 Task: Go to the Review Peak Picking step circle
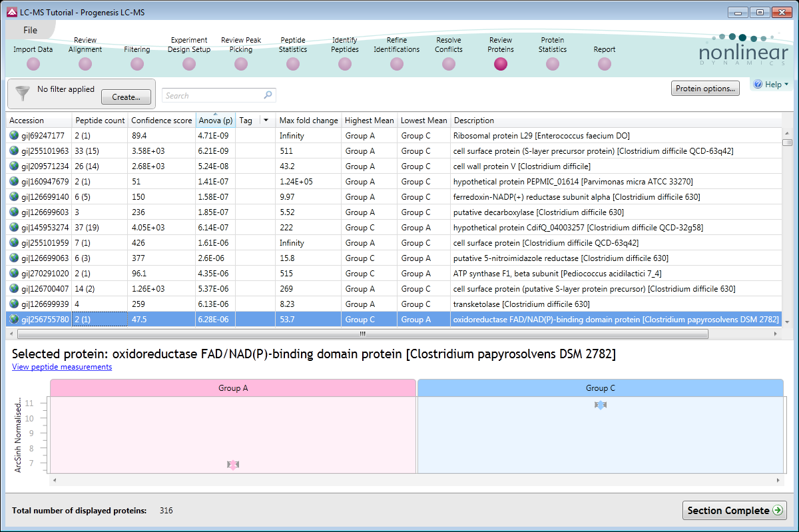pyautogui.click(x=241, y=64)
